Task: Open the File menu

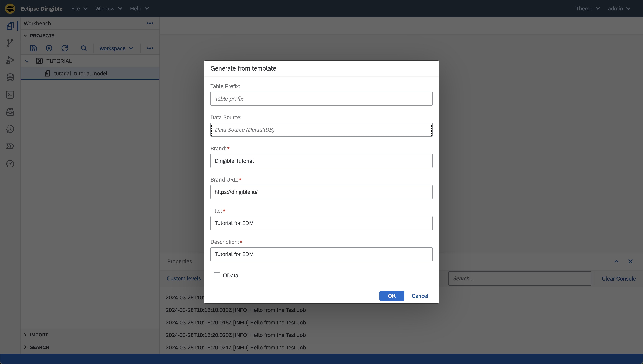Action: (79, 8)
